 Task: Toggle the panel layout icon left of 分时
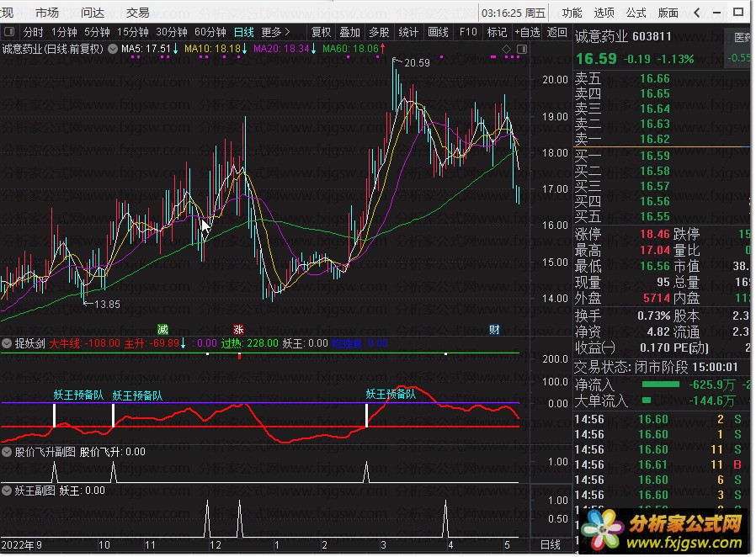point(9,32)
